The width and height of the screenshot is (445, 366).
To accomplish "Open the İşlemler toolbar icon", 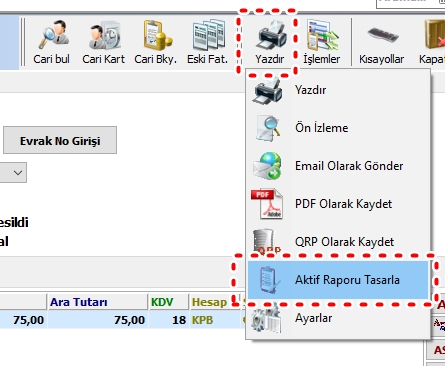I will click(322, 42).
